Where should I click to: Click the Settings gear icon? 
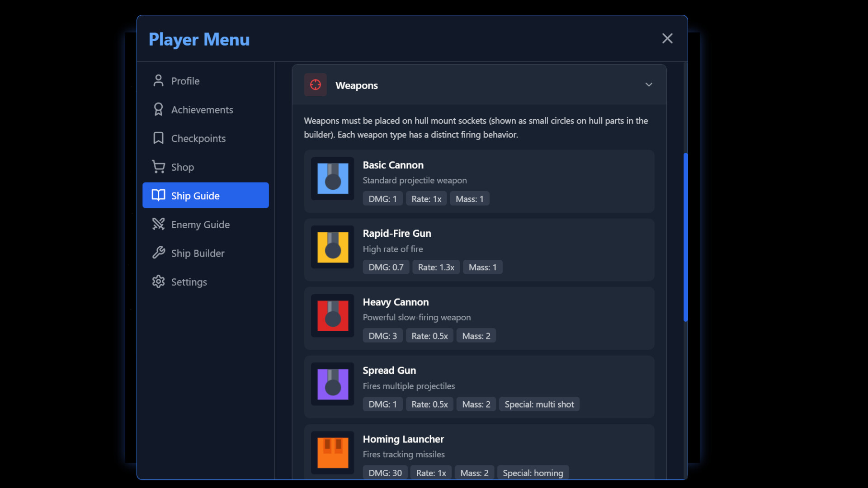tap(158, 282)
